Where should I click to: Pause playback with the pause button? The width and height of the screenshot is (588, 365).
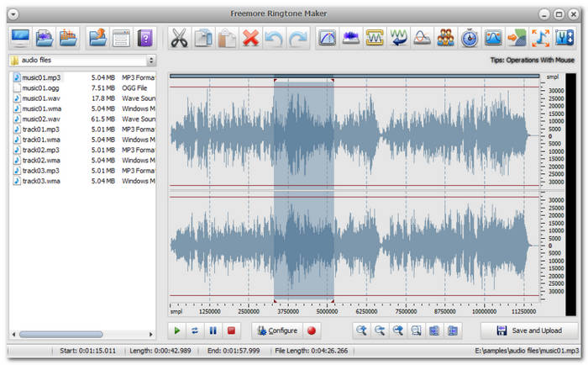click(213, 331)
